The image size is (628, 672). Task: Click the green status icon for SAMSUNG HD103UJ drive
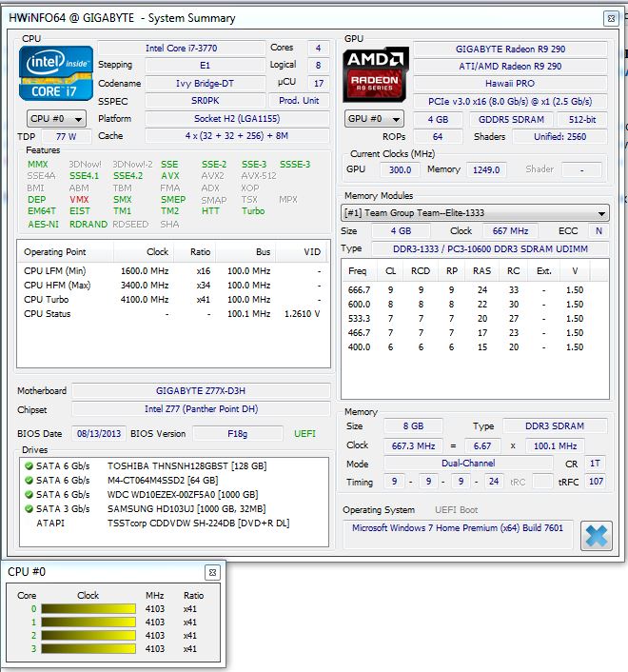coord(29,508)
